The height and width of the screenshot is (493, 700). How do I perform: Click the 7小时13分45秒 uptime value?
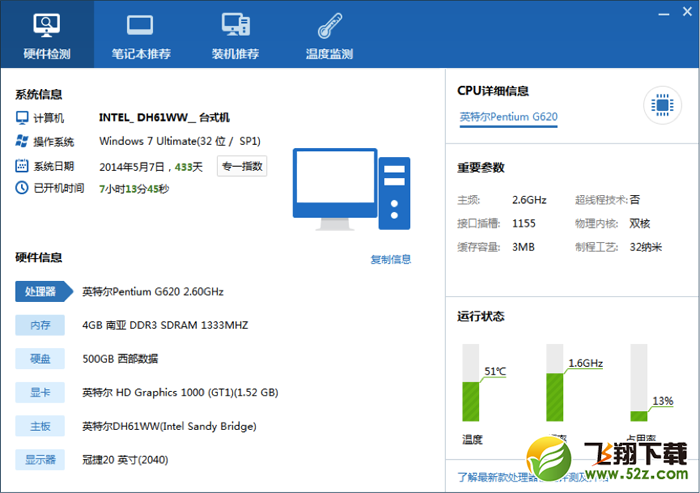click(134, 189)
